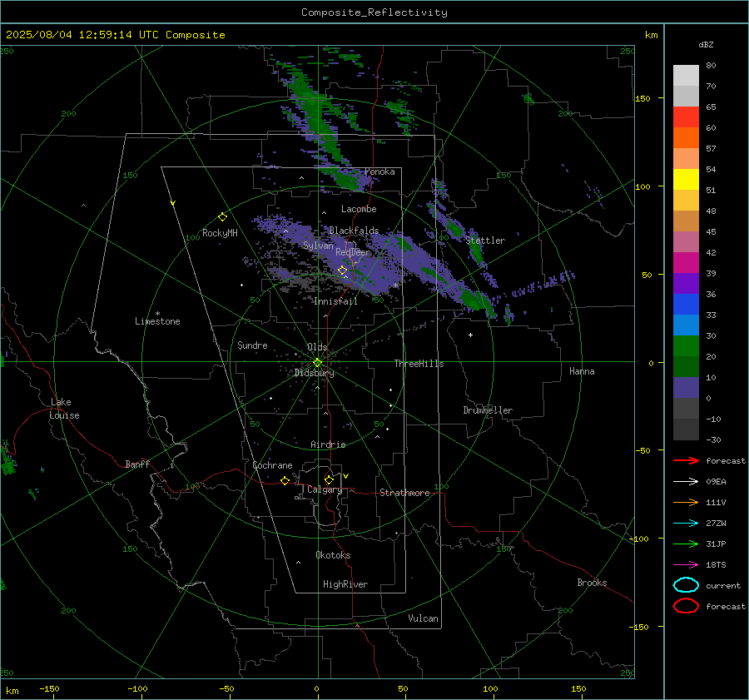Click the Brooks town label
The image size is (749, 700).
point(592,583)
